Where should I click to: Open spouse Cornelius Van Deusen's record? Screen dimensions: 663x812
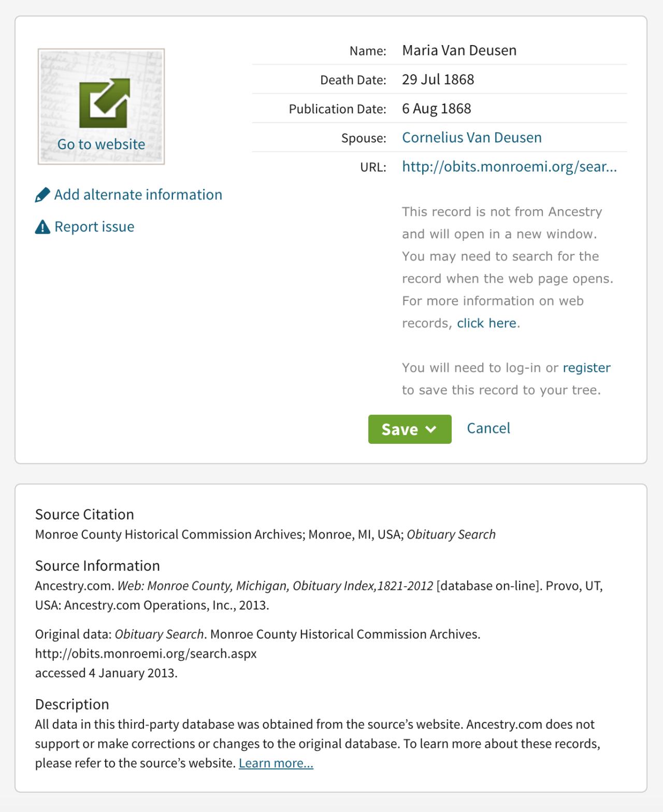click(472, 137)
